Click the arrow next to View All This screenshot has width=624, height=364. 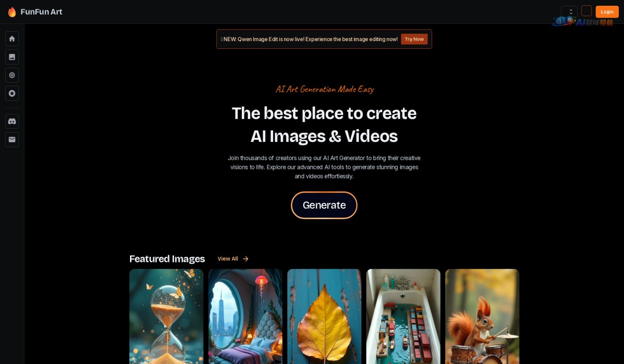[x=245, y=259]
